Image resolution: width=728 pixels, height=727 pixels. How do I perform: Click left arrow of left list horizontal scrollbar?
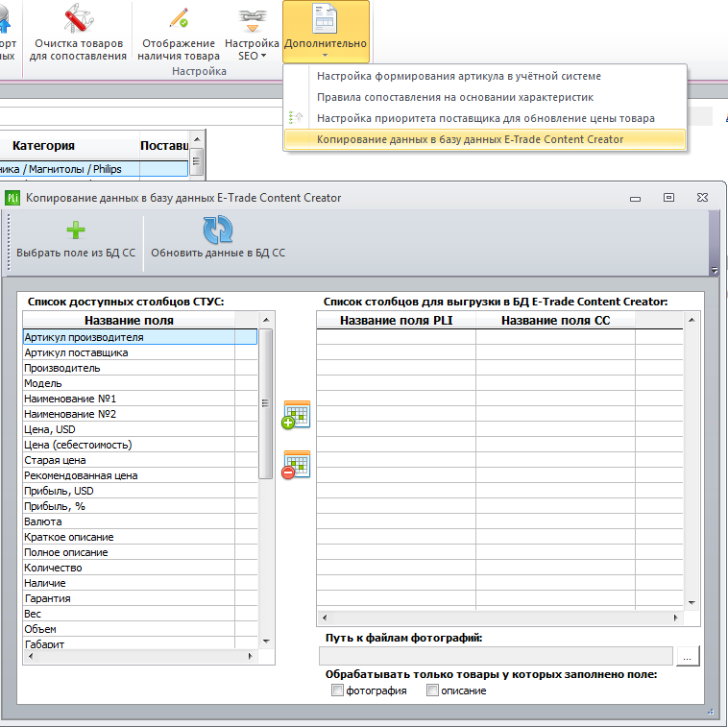(31, 656)
